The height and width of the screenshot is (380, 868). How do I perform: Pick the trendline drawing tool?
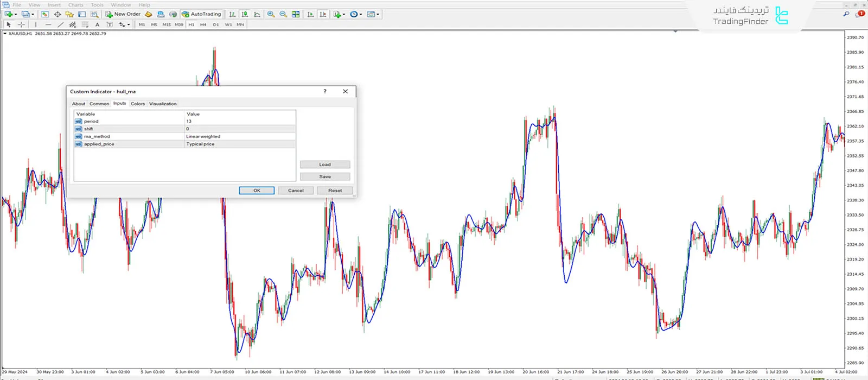point(60,24)
